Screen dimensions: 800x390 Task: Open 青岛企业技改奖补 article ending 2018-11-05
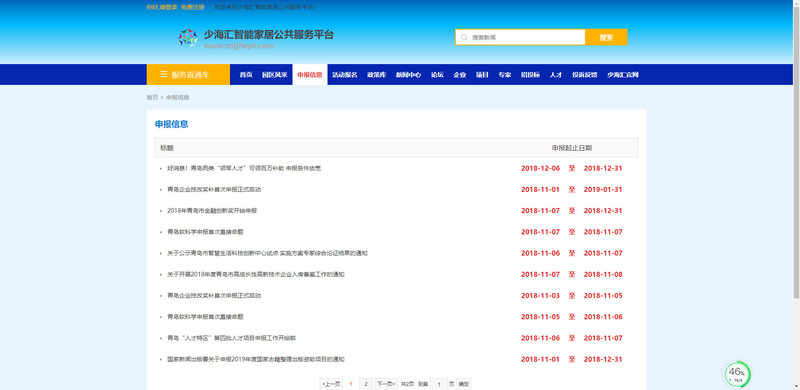(214, 296)
